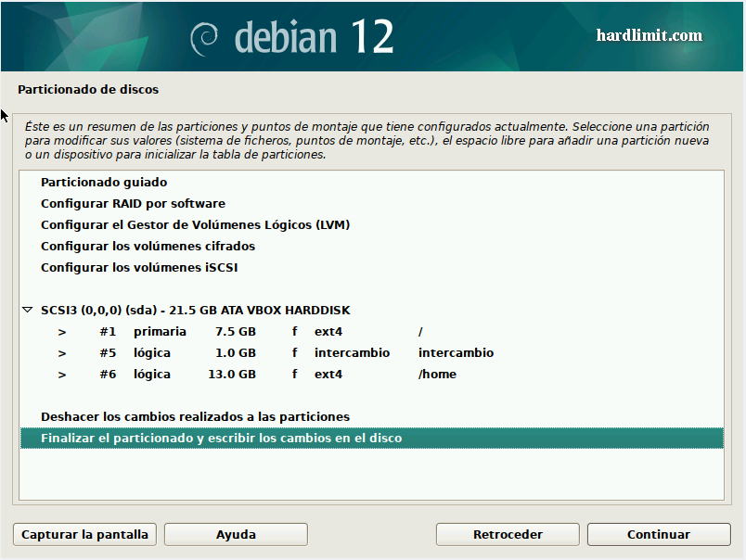Select the 13.0 GB /home partition
746x560 pixels.
(x=232, y=375)
